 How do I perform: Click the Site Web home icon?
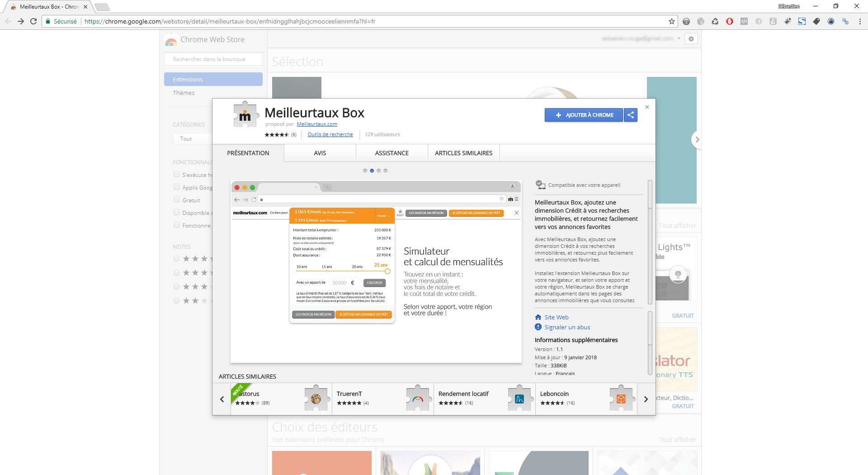click(538, 317)
